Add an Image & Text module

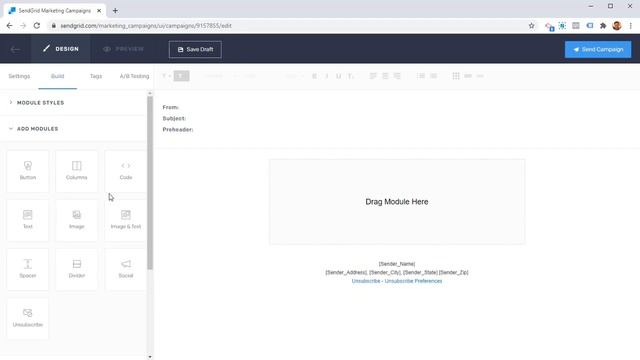[x=126, y=220]
